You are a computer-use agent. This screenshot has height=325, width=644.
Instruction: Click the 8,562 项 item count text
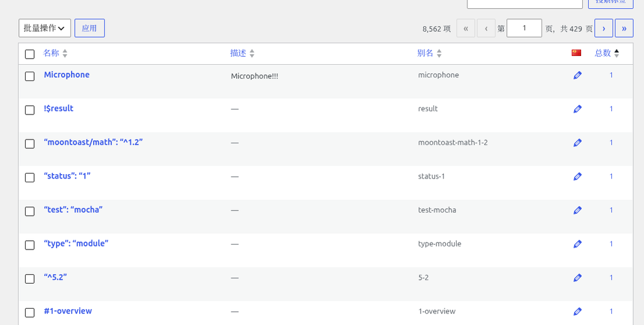[436, 29]
